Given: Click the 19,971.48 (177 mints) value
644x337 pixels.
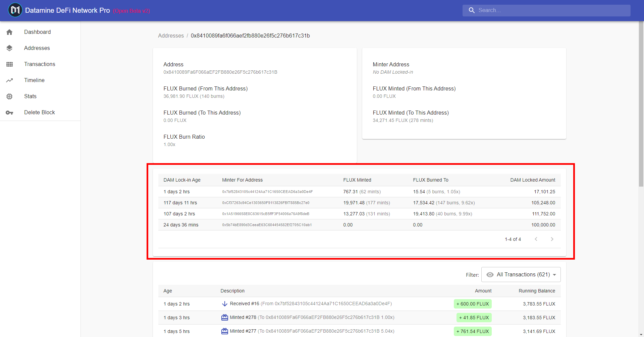Looking at the screenshot, I should click(x=367, y=203).
